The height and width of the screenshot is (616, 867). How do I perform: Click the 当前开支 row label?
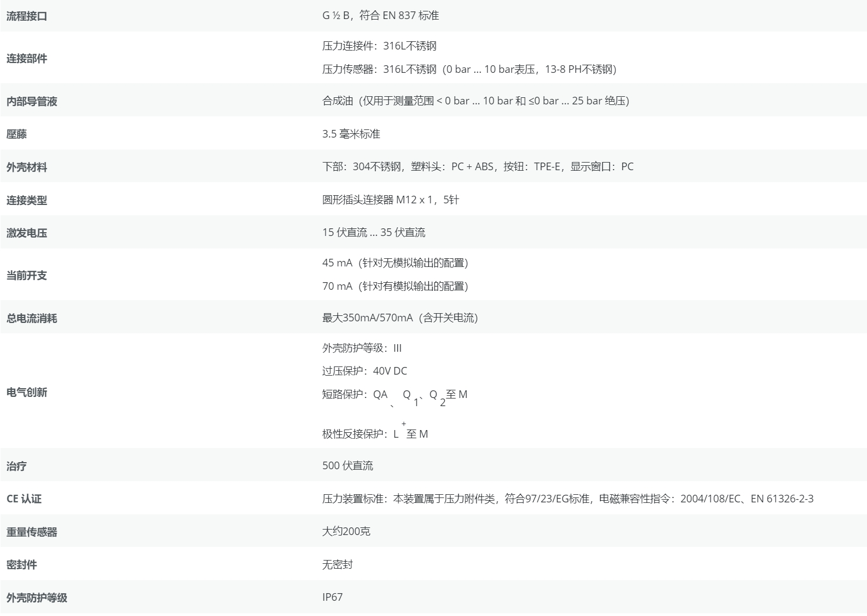point(27,276)
